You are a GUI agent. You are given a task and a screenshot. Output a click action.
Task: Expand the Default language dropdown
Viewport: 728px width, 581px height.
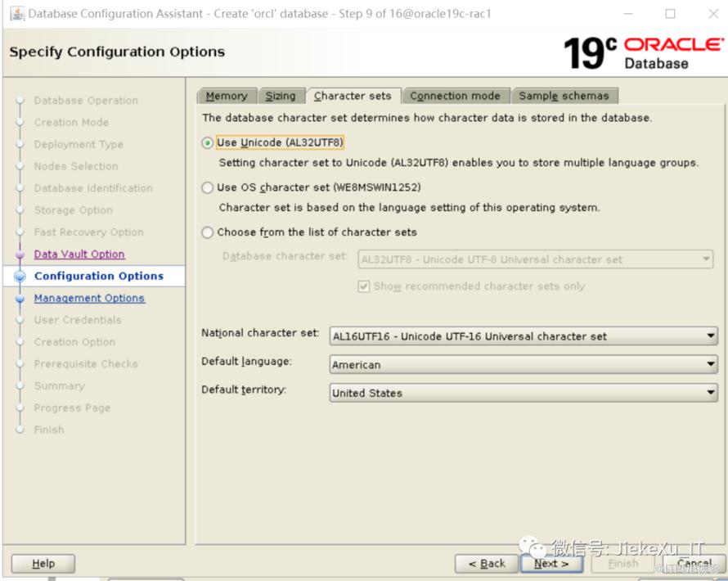click(x=524, y=365)
